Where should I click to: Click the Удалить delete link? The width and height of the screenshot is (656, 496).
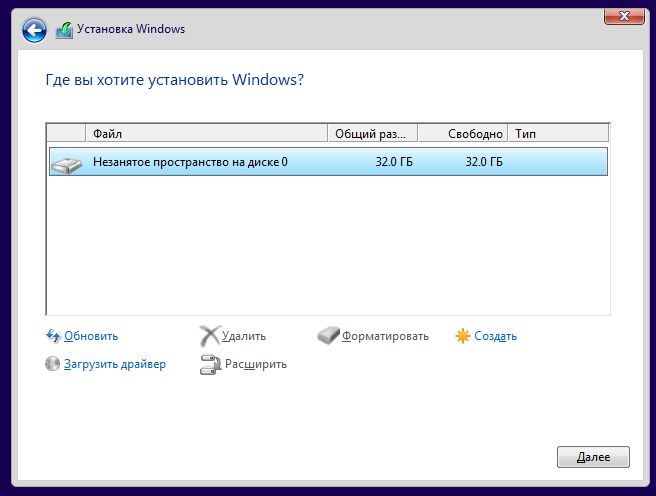pyautogui.click(x=243, y=336)
